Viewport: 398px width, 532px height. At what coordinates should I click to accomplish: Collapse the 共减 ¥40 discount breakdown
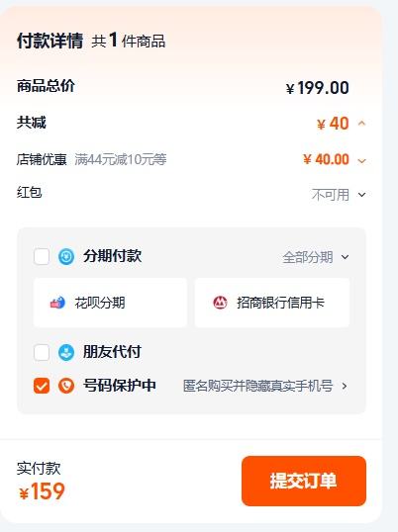click(362, 124)
